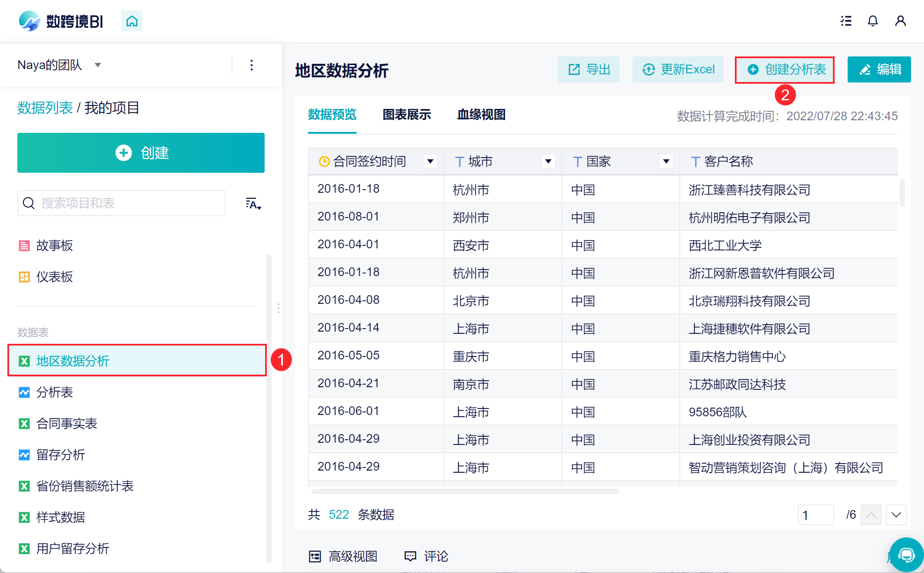
Task: Open the 仪表板 item
Action: pos(46,277)
